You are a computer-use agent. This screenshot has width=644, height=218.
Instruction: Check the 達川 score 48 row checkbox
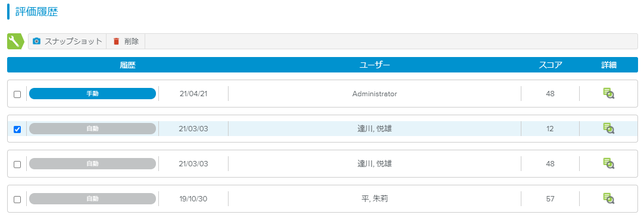point(17,165)
